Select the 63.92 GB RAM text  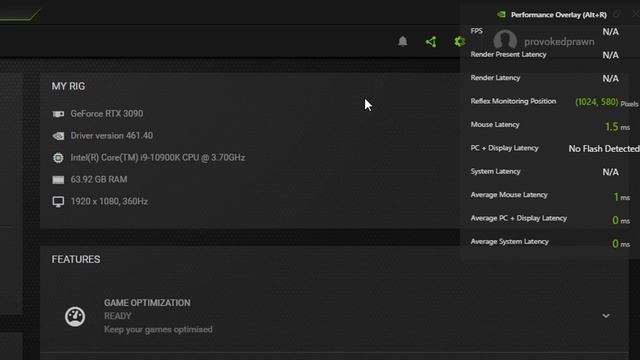coord(99,179)
